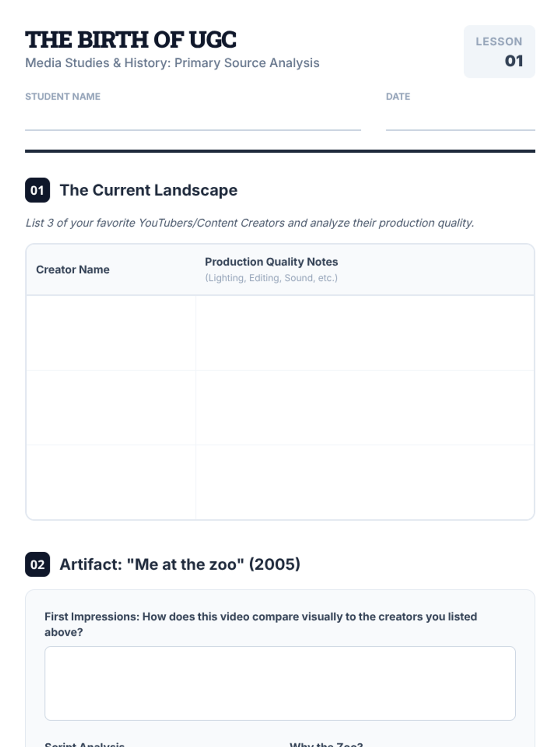Screen dimensions: 560x747
Task: Click the Media Studies & History subtitle
Action: click(172, 63)
